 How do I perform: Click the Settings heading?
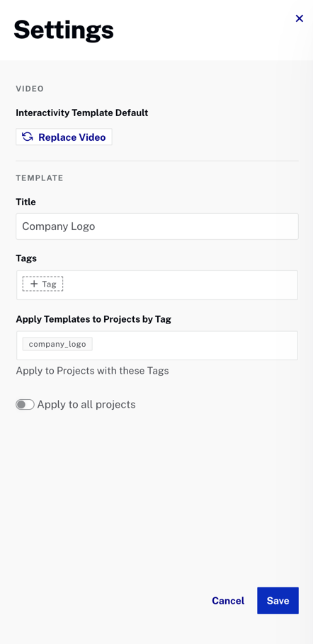coord(64,30)
